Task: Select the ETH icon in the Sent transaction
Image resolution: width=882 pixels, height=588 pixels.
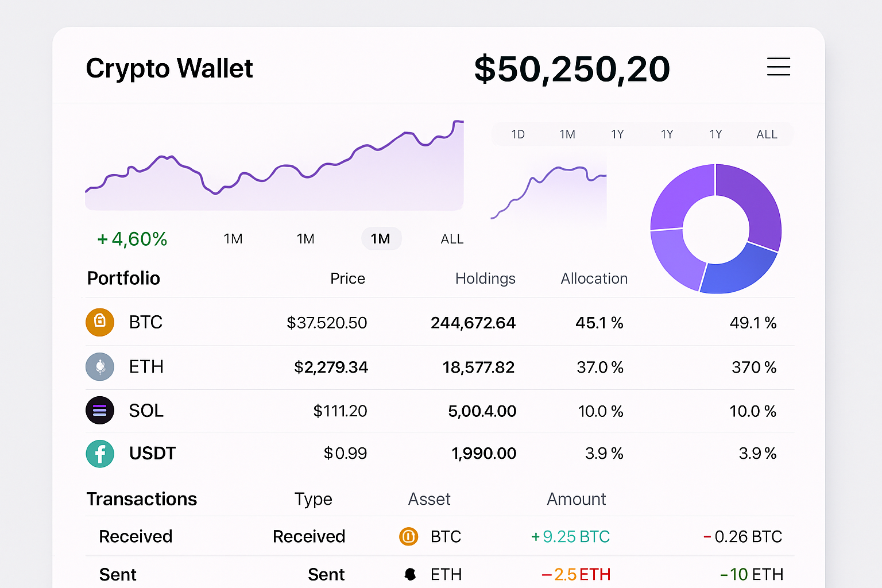Action: click(x=409, y=574)
